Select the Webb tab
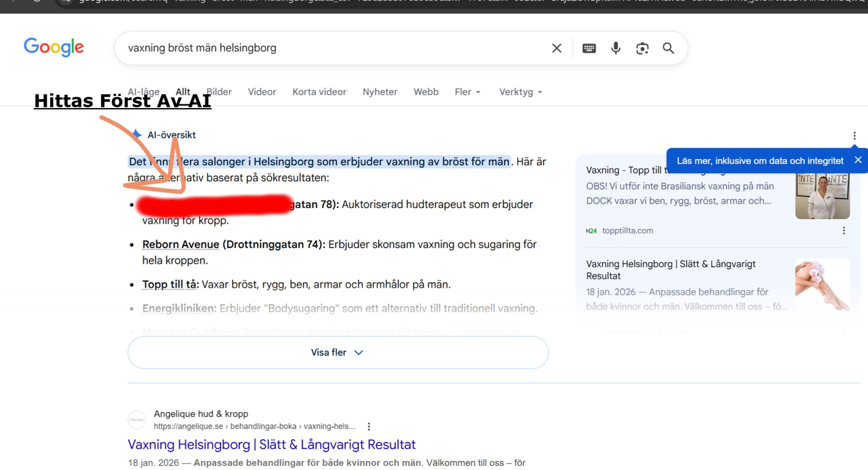Image resolution: width=868 pixels, height=470 pixels. [x=426, y=92]
